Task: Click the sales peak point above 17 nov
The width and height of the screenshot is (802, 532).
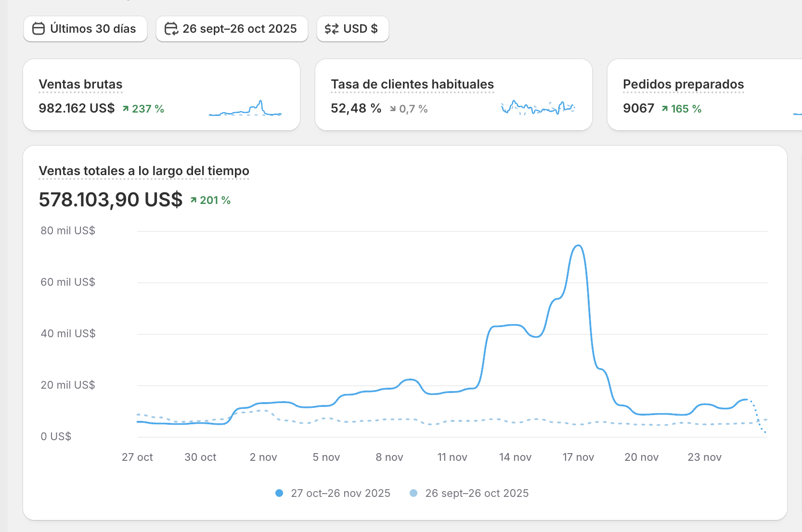Action: pos(578,246)
